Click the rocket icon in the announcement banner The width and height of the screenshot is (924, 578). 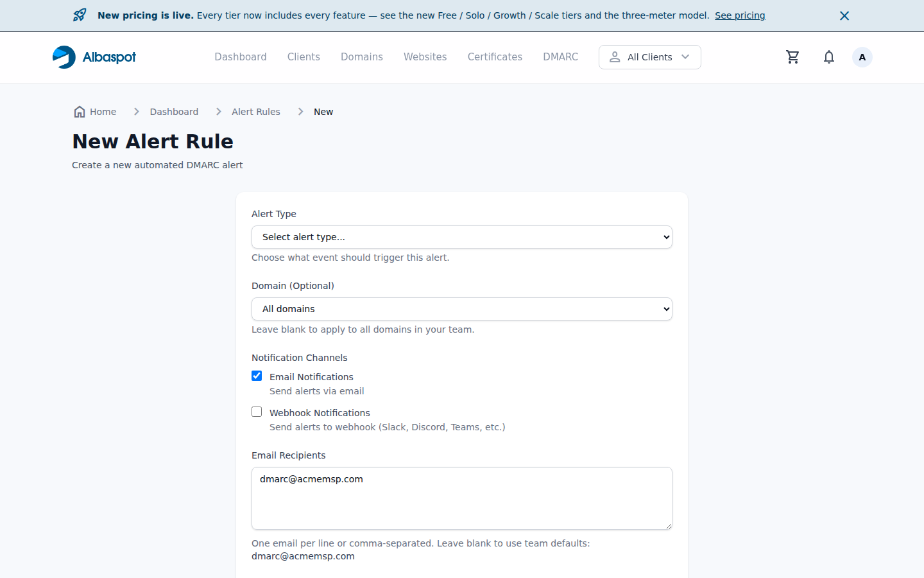tap(80, 15)
